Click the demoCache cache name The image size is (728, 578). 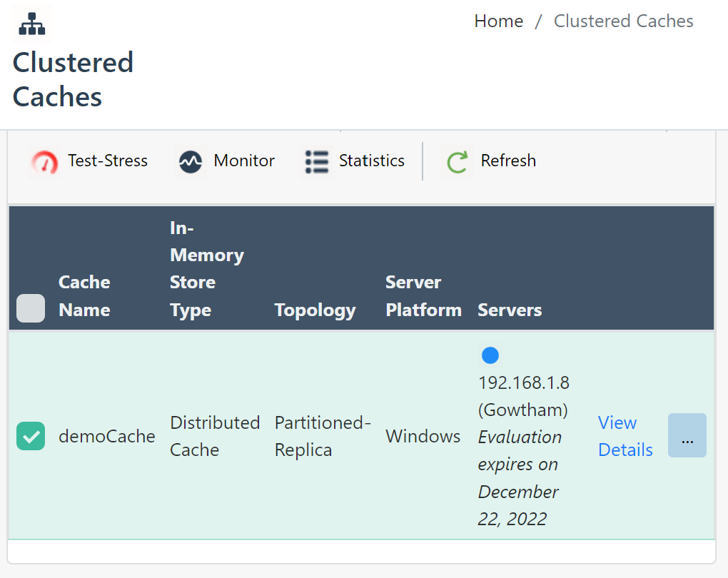pyautogui.click(x=107, y=436)
